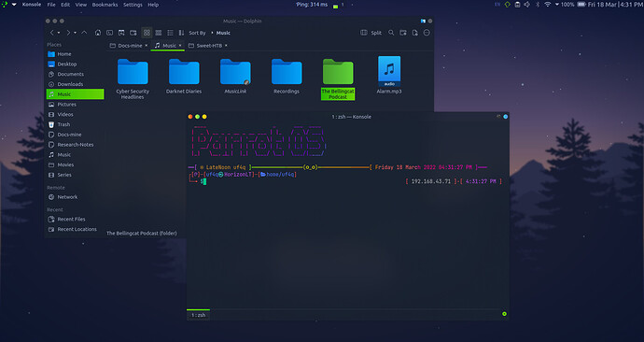Open Downloads in Places sidebar
Viewport: 644px width, 342px height.
pyautogui.click(x=70, y=84)
